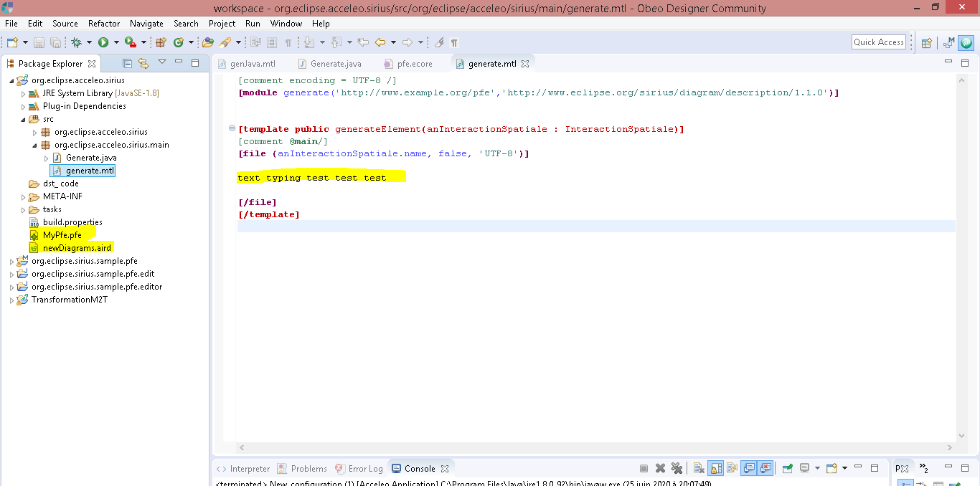Click the New file wizard icon
The width and height of the screenshot is (980, 486).
click(12, 42)
